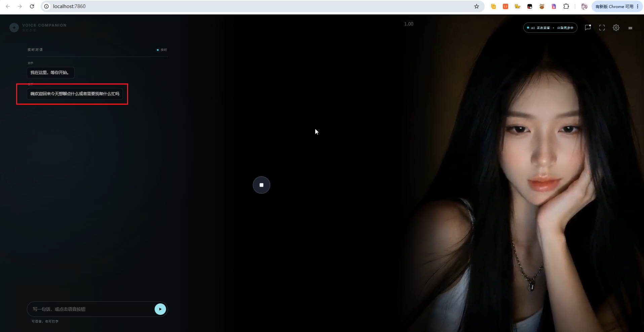
Task: Click the 可语音，也可打字 hint text
Action: 45,322
